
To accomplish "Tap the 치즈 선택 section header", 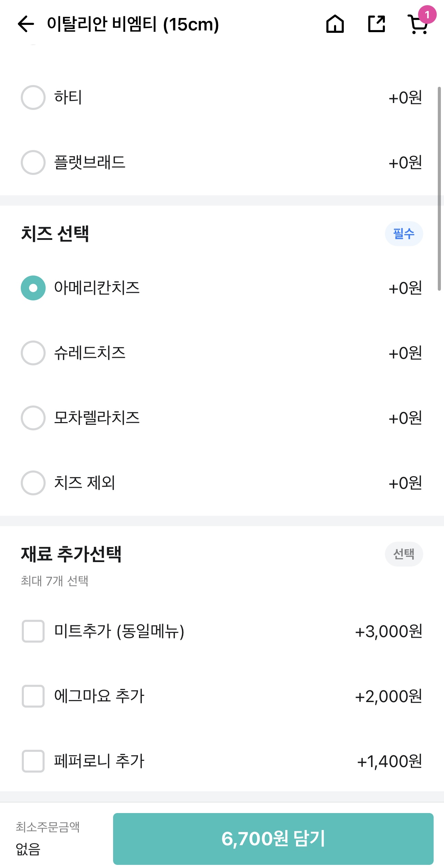I will coord(55,234).
